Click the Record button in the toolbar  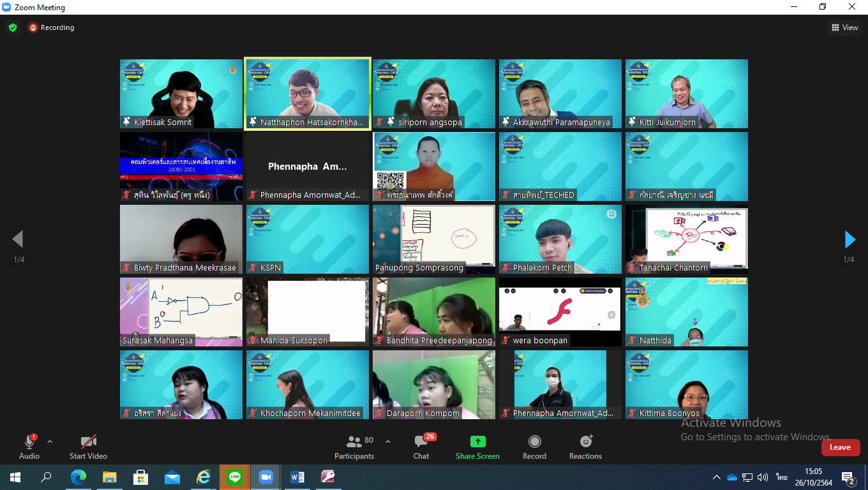pos(534,447)
